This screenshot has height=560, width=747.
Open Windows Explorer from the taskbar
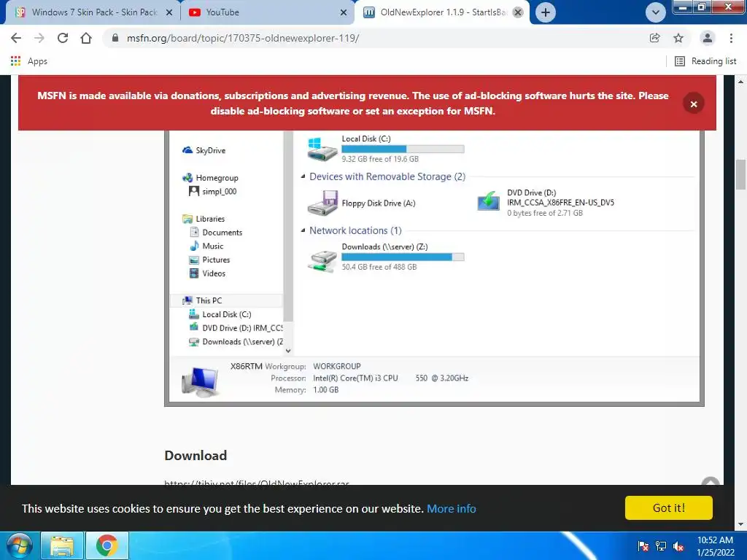(63, 545)
